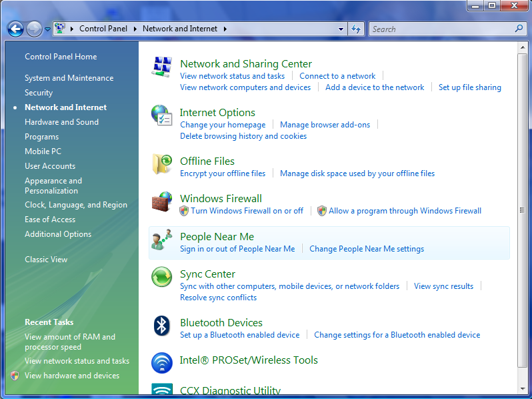
Task: Click View network computers and devices
Action: tap(245, 87)
